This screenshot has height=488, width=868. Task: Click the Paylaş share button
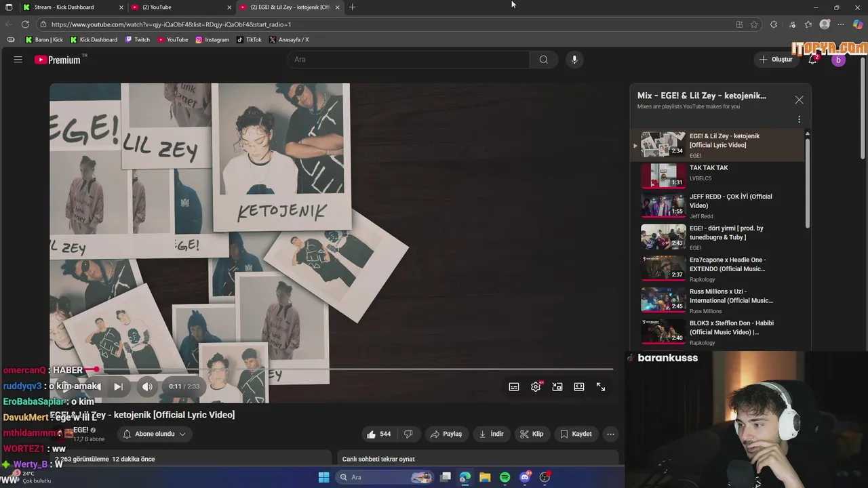[446, 434]
